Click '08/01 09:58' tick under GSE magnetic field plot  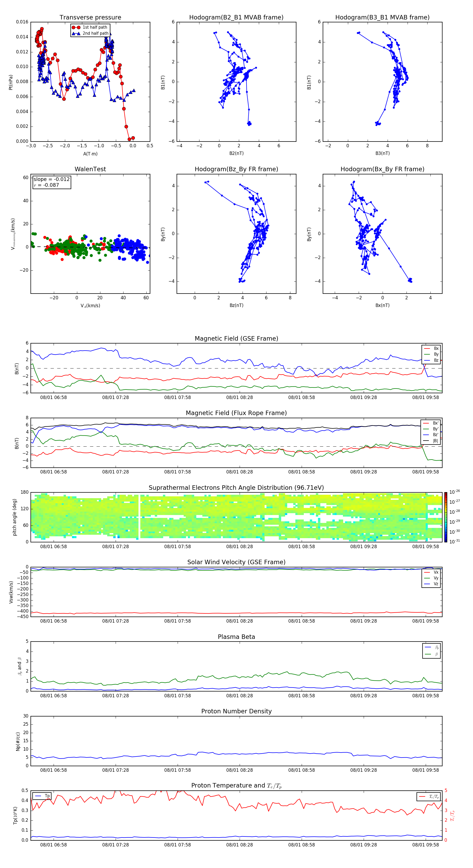[425, 397]
